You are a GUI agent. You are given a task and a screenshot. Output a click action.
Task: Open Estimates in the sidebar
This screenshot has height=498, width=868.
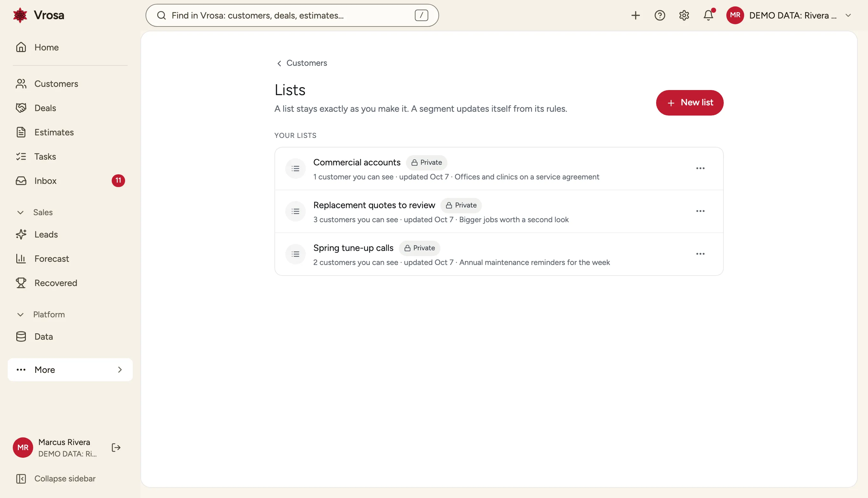click(70, 132)
